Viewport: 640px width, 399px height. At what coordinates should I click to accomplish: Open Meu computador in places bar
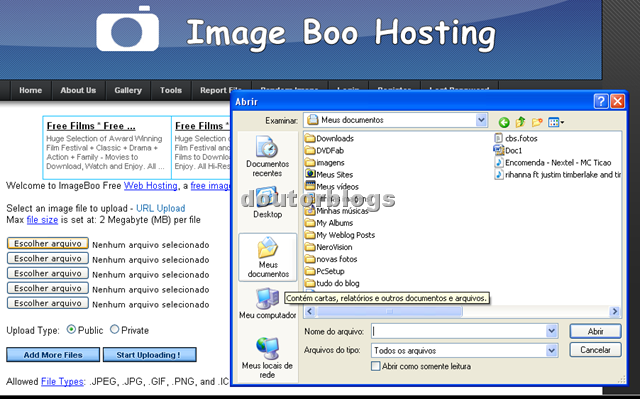pos(267,303)
